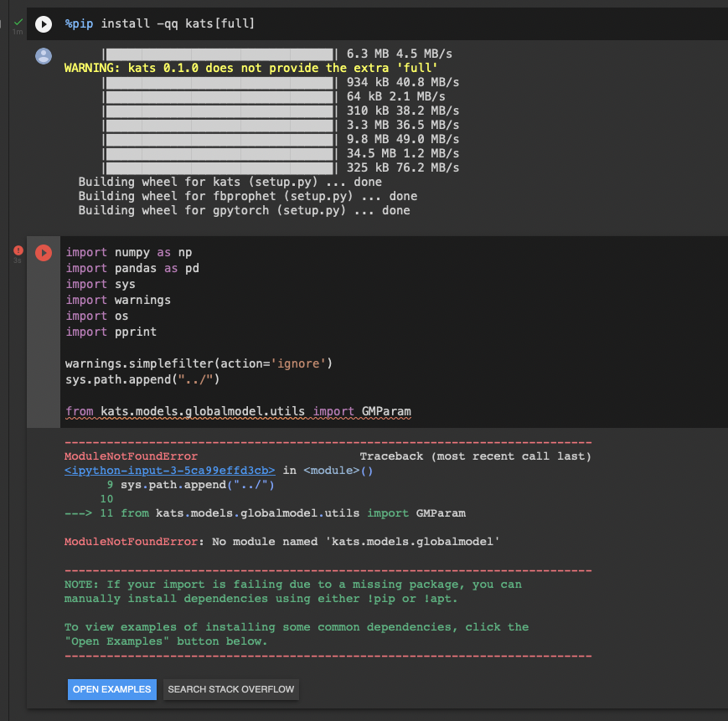Click the green NOTE about missing package
Image resolution: width=728 pixels, height=721 pixels.
click(x=293, y=591)
